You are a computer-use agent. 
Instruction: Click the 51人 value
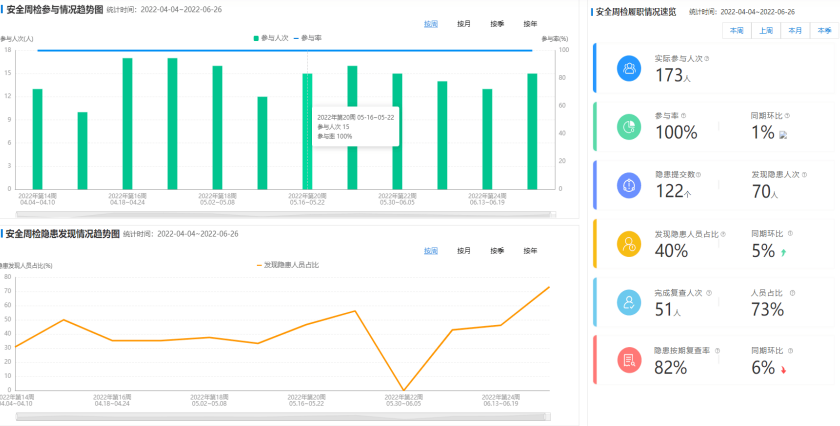pos(668,309)
